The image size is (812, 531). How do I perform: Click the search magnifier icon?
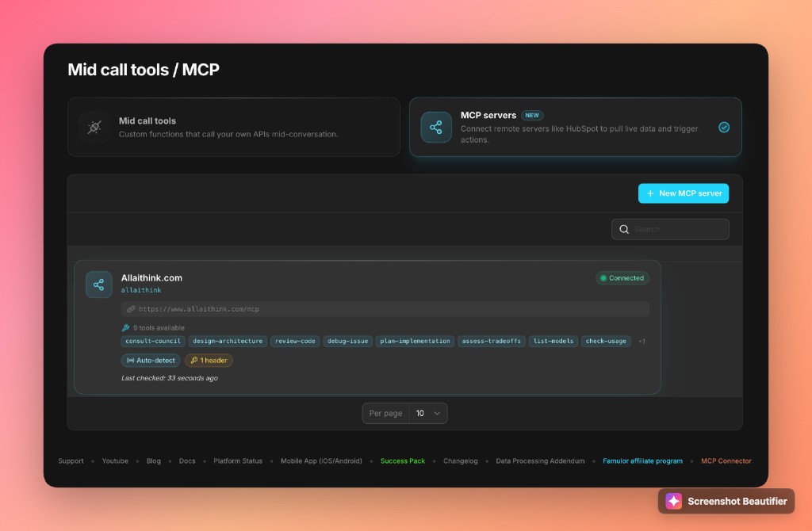(624, 229)
